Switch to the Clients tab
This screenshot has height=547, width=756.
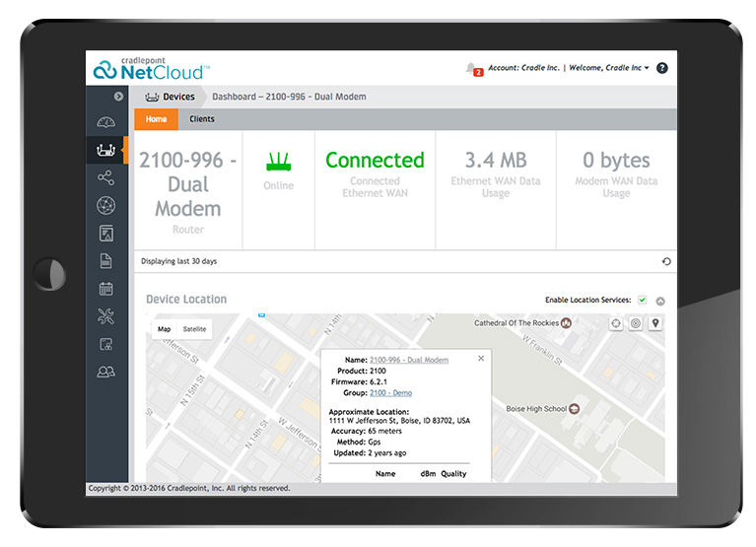point(201,119)
